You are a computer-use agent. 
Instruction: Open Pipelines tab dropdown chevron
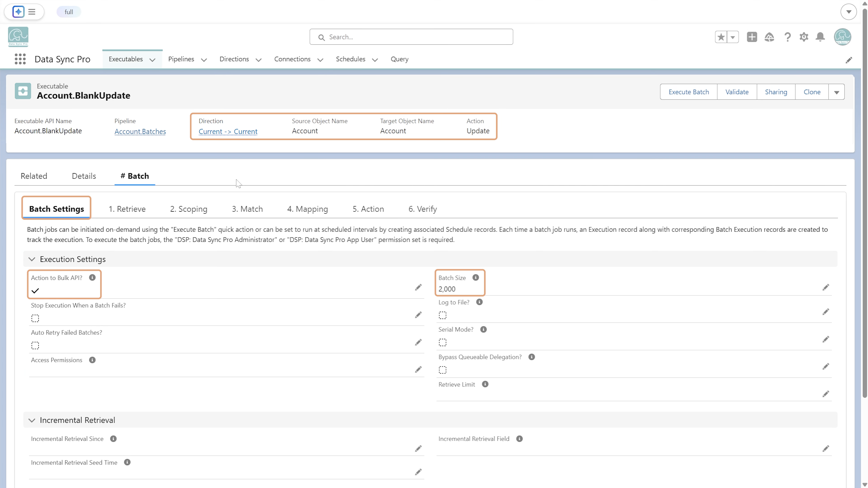tap(204, 60)
